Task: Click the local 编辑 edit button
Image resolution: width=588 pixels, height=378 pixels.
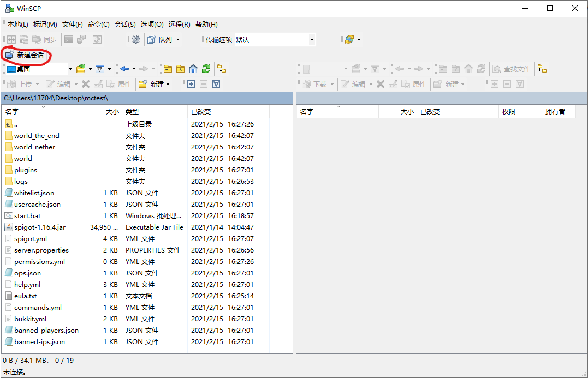Action: 58,85
